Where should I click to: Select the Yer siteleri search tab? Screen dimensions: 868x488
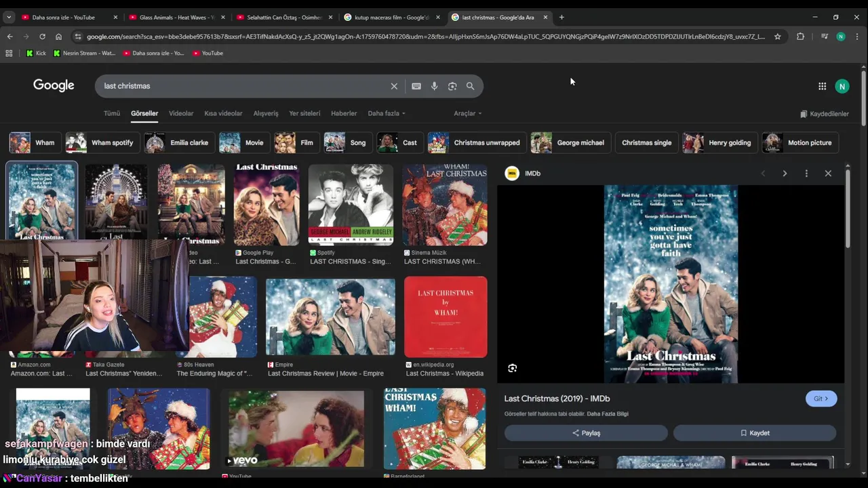click(x=304, y=113)
